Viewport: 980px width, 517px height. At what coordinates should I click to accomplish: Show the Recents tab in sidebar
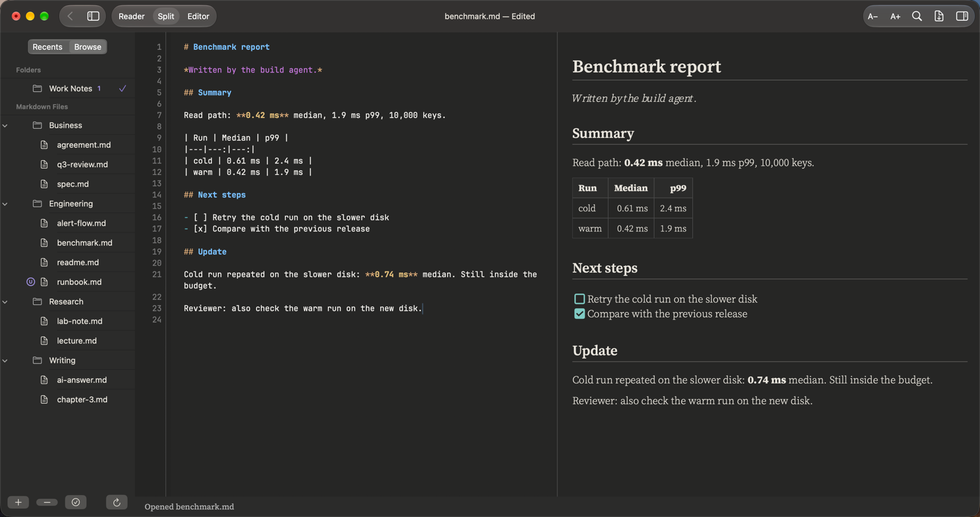pos(47,47)
